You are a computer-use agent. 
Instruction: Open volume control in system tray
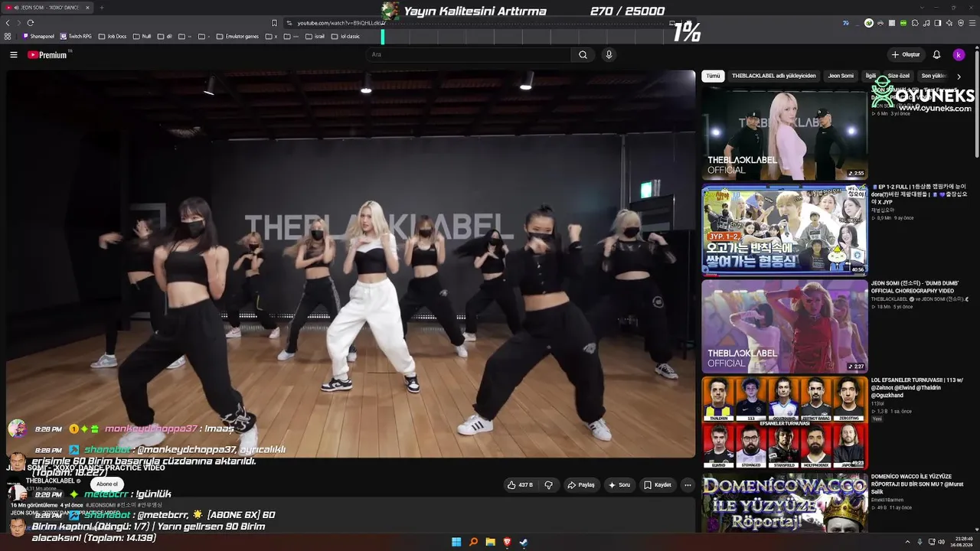click(942, 542)
